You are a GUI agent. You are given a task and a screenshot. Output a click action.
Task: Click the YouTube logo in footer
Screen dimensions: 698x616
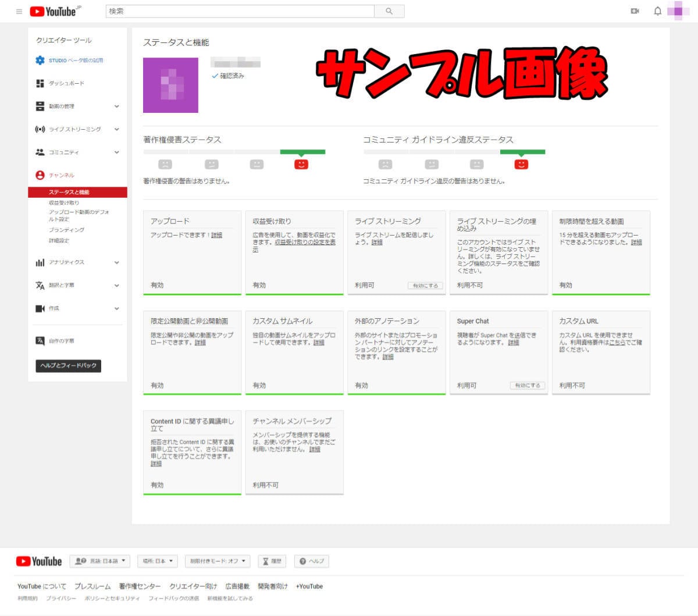coord(39,561)
